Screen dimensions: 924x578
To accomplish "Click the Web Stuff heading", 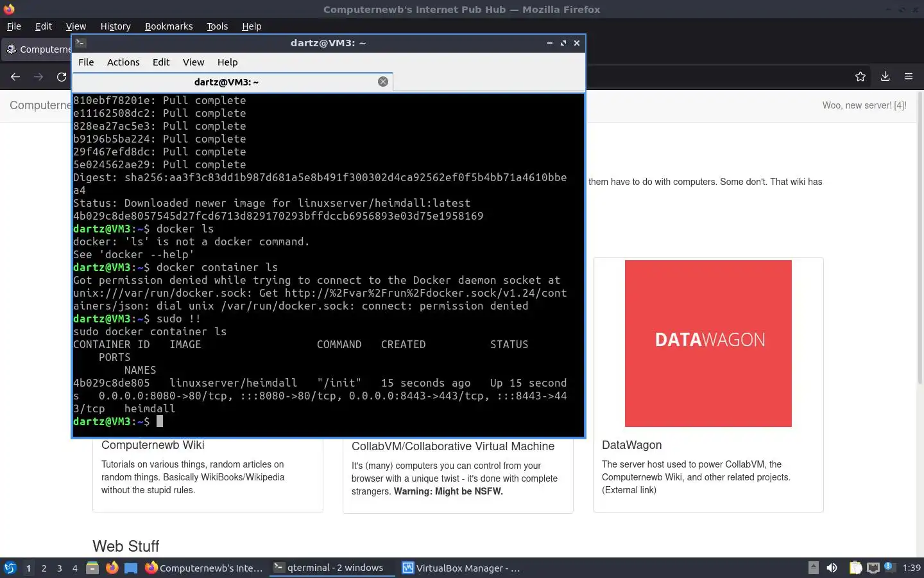I will click(x=126, y=546).
